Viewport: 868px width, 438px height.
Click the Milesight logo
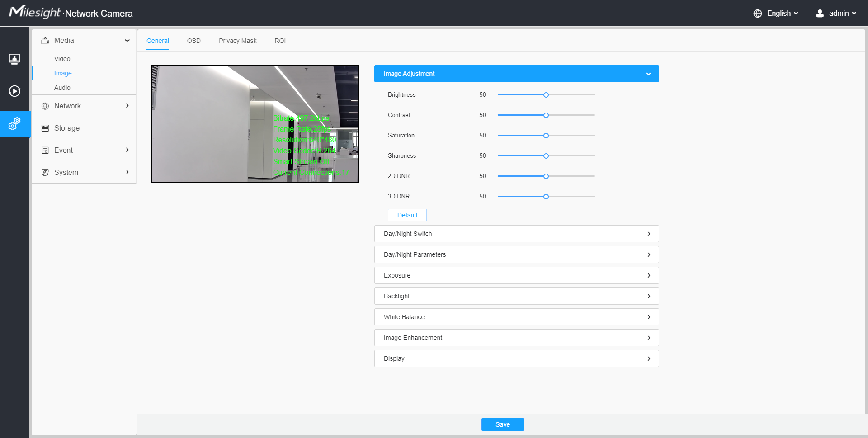(34, 12)
